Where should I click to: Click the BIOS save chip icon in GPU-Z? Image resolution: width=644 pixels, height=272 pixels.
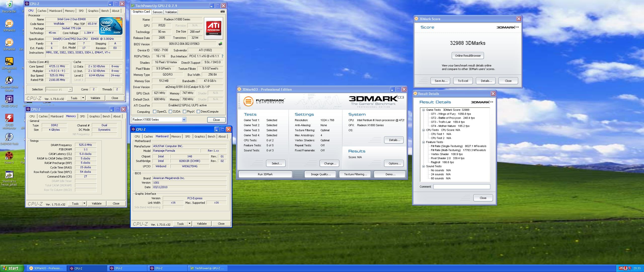pyautogui.click(x=220, y=44)
